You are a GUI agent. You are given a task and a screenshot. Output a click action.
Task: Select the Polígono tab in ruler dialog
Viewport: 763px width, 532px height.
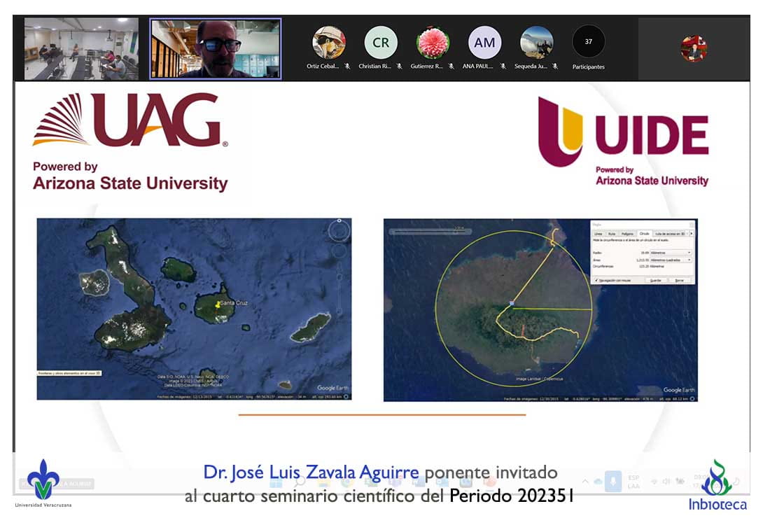(x=626, y=234)
